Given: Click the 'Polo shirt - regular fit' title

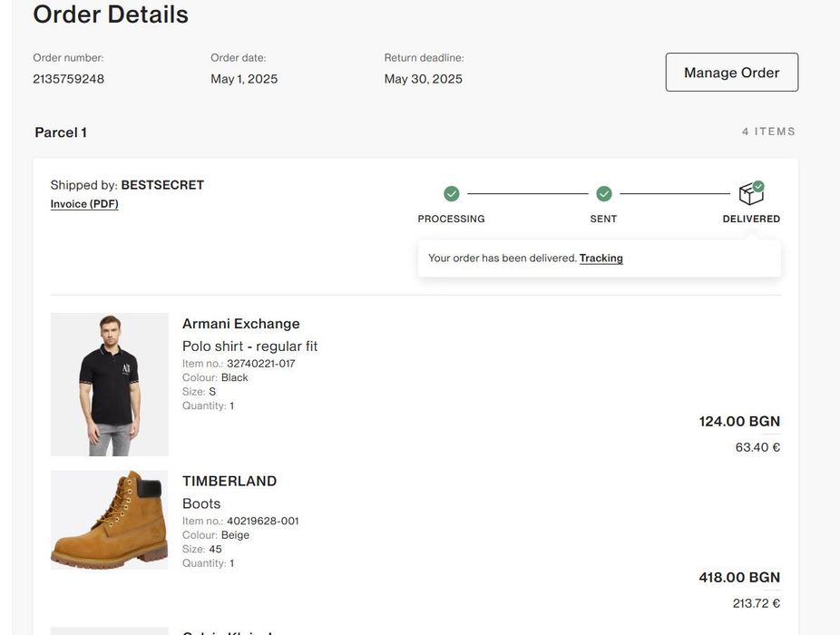Looking at the screenshot, I should 250,347.
